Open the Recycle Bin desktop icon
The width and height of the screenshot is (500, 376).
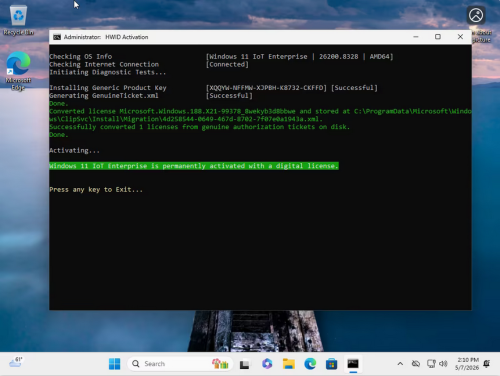(18, 20)
